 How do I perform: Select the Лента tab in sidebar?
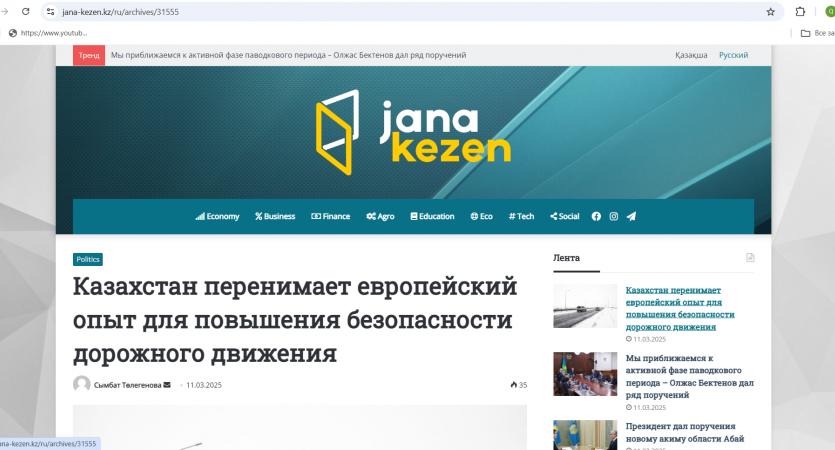[567, 258]
